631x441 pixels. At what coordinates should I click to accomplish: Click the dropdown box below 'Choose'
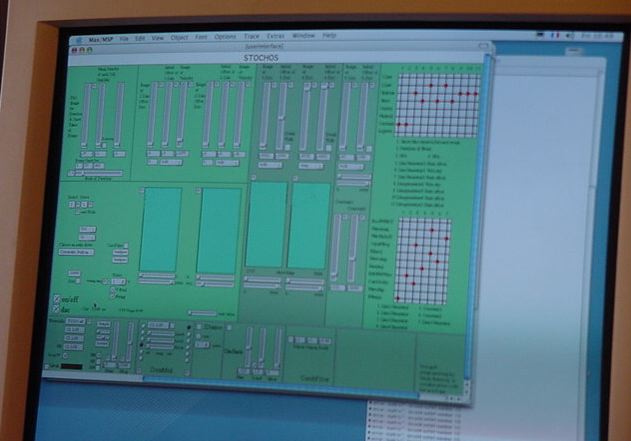point(76,252)
